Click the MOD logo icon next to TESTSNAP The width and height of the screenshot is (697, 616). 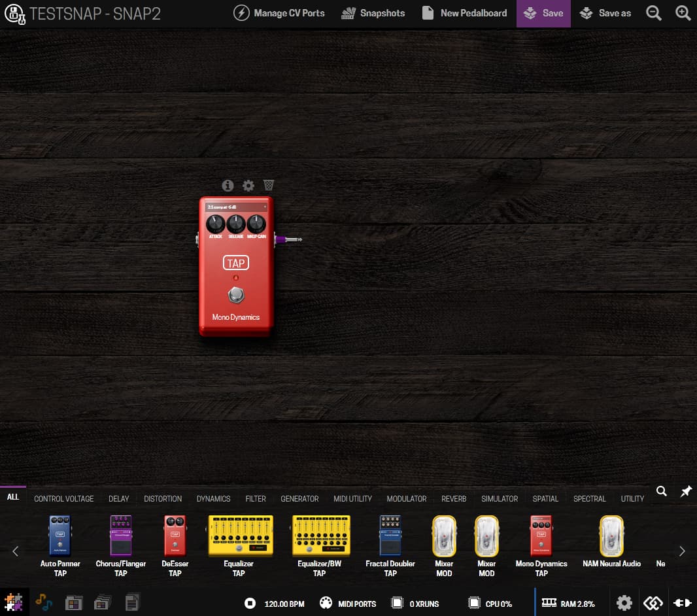(x=14, y=14)
